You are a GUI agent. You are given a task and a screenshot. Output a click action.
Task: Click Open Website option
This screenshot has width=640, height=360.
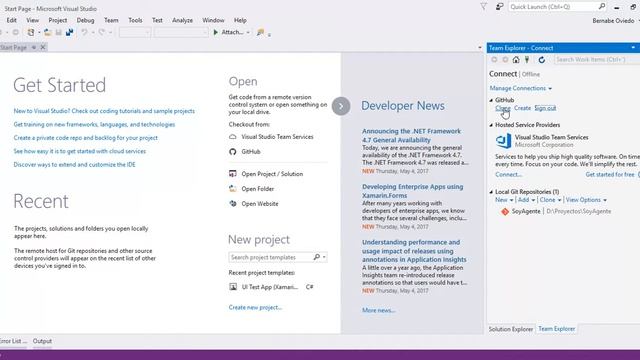tap(253, 204)
